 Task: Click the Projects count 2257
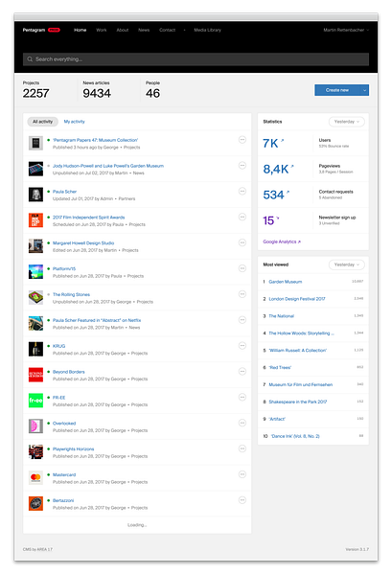35,94
